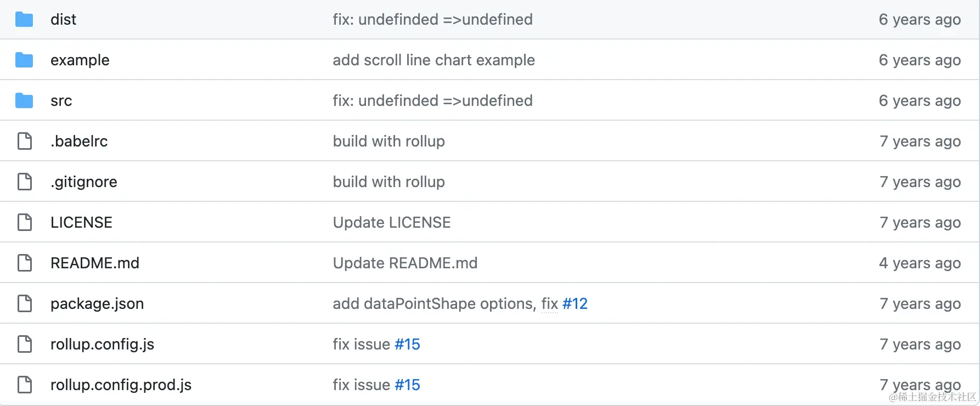Viewport: 980px width, 406px height.
Task: Open the example folder name link
Action: point(80,60)
